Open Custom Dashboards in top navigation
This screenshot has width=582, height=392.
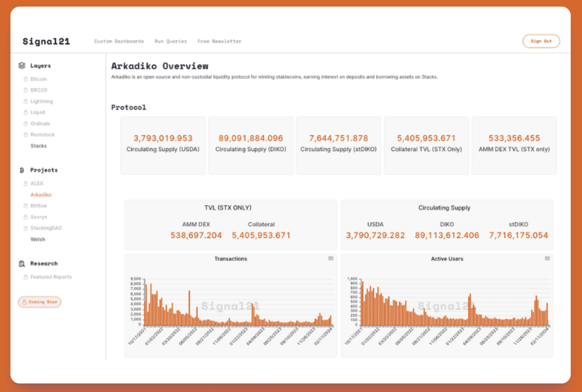119,41
